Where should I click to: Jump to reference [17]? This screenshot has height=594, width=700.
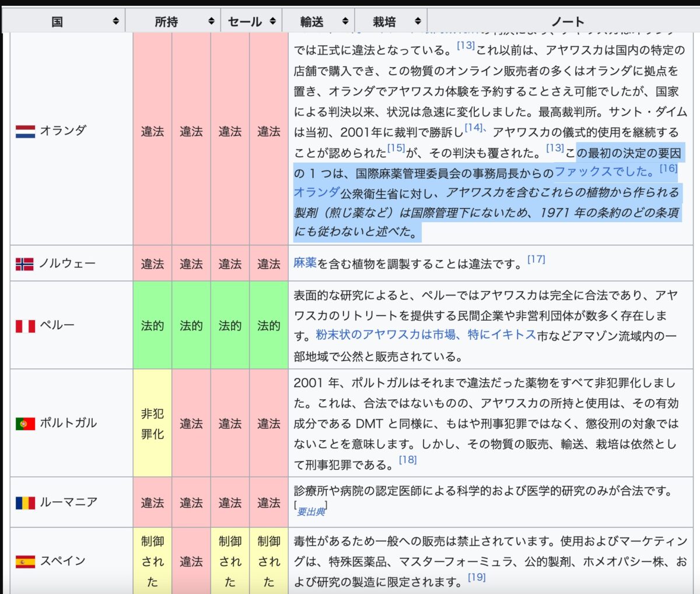coord(536,259)
